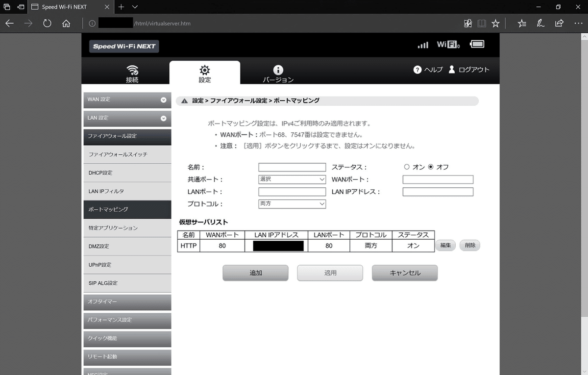588x375 pixels.
Task: Expand the WAN 設定 sidebar section
Action: [x=127, y=100]
